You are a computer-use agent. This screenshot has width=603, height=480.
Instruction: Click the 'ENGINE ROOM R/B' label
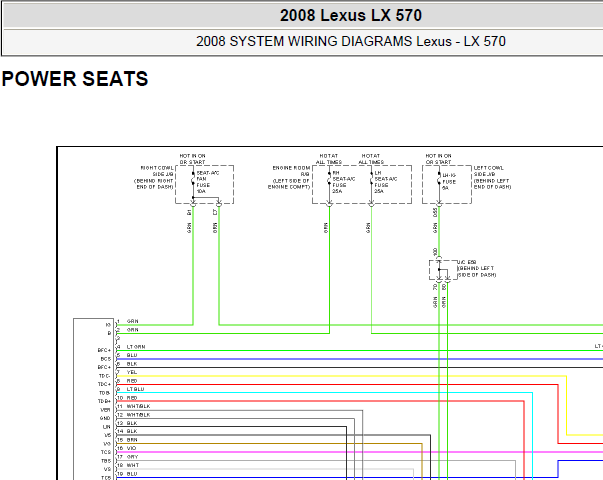click(291, 171)
